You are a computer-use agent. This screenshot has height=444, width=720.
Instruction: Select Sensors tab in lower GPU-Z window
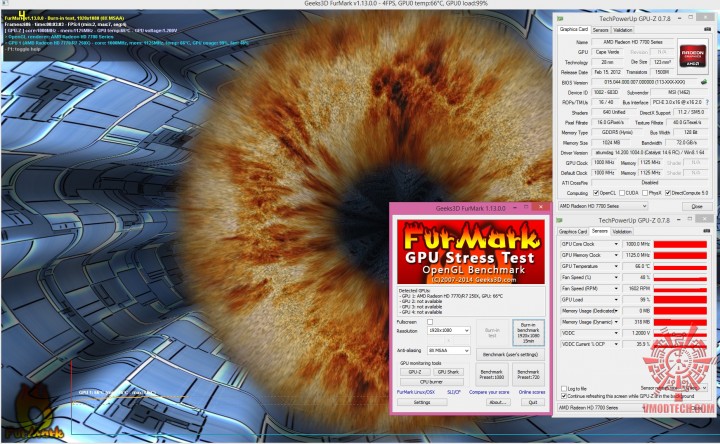click(x=600, y=231)
